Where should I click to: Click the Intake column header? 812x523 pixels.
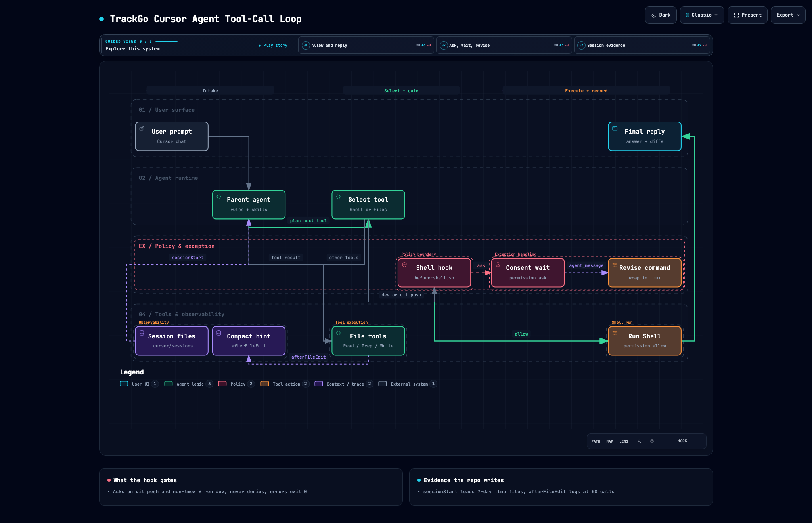[x=210, y=91]
